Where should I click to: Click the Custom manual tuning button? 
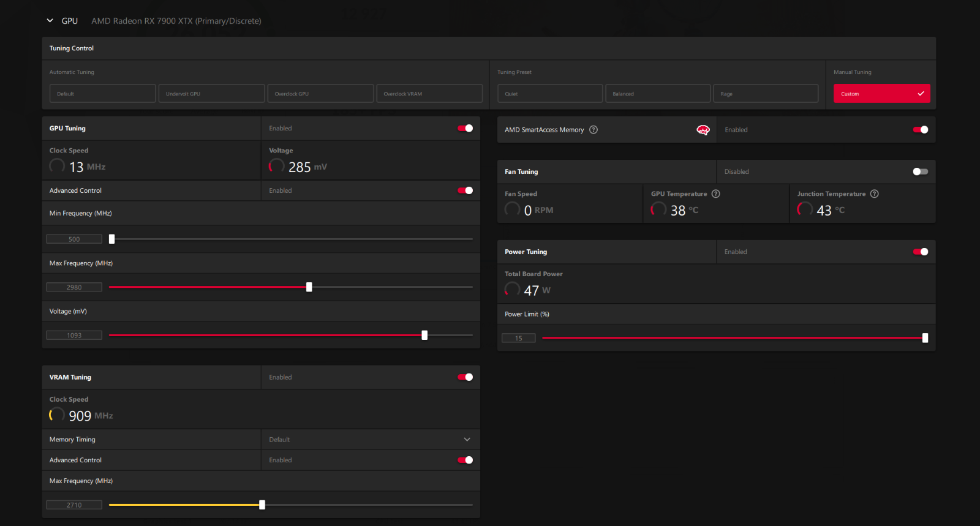point(882,94)
